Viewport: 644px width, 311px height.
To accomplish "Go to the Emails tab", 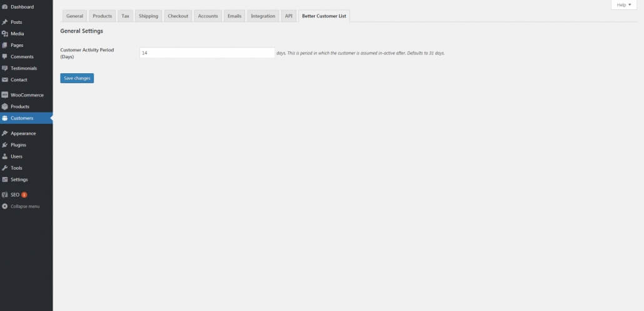I will coord(234,16).
